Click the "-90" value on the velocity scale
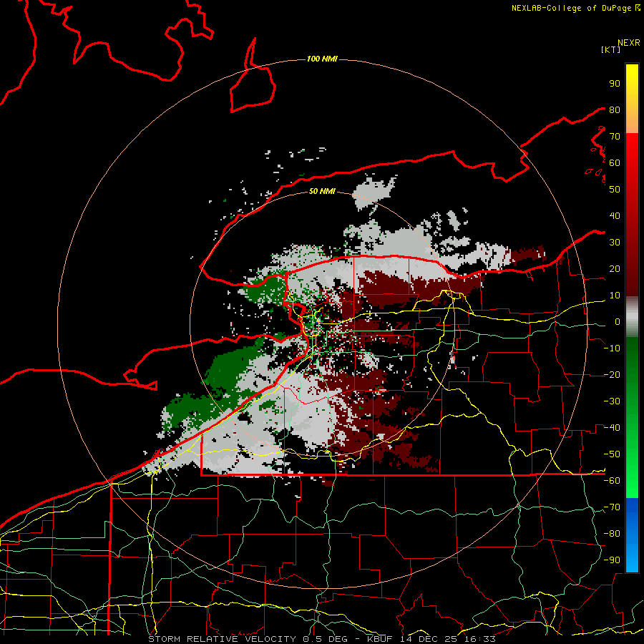644x644 pixels. 612,560
